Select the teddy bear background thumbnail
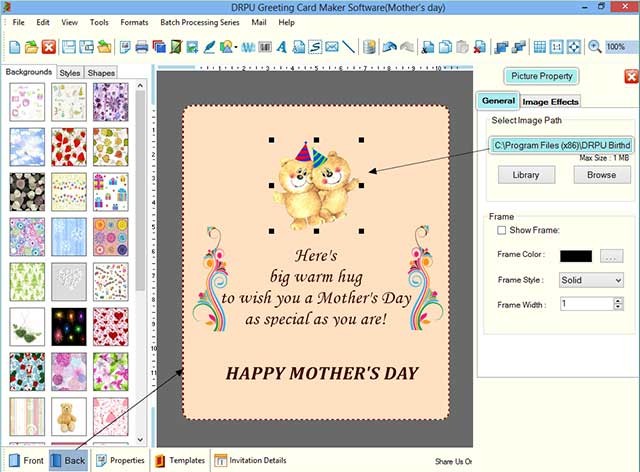The image size is (640, 472). pos(68,416)
